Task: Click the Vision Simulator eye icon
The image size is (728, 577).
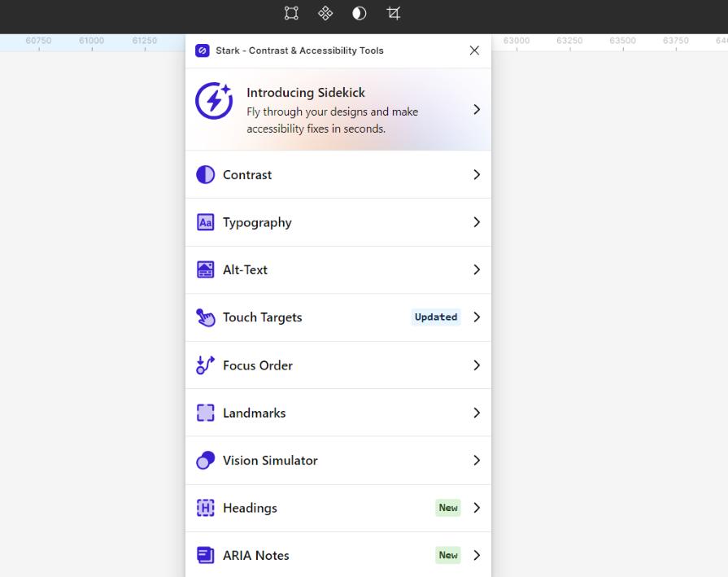Action: coord(205,460)
